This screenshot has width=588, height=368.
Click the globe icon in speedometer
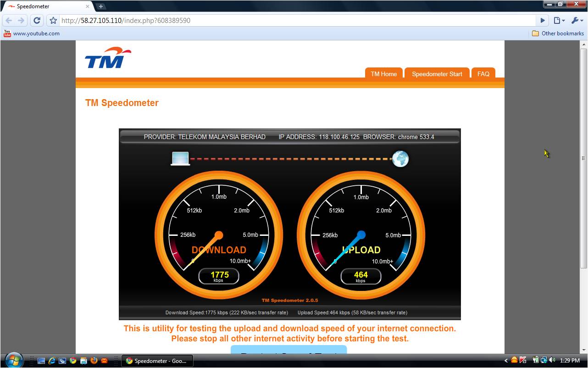tap(400, 159)
